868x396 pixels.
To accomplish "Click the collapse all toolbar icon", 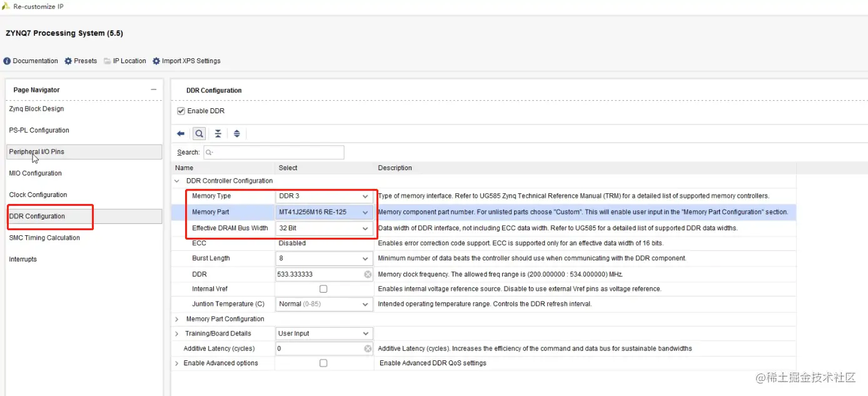I will (x=218, y=133).
